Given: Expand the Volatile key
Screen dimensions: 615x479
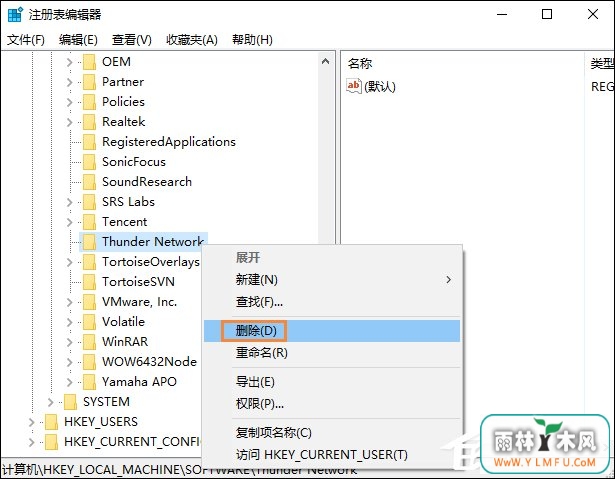Looking at the screenshot, I should point(69,322).
